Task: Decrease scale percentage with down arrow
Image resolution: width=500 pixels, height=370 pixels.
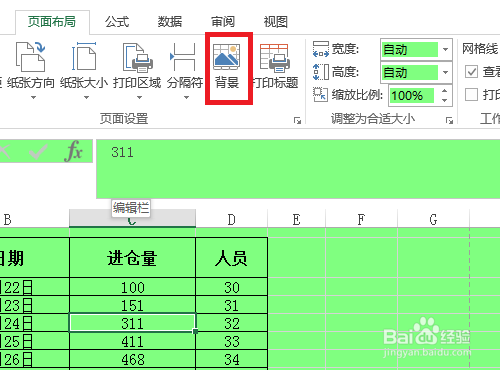Action: tap(444, 100)
